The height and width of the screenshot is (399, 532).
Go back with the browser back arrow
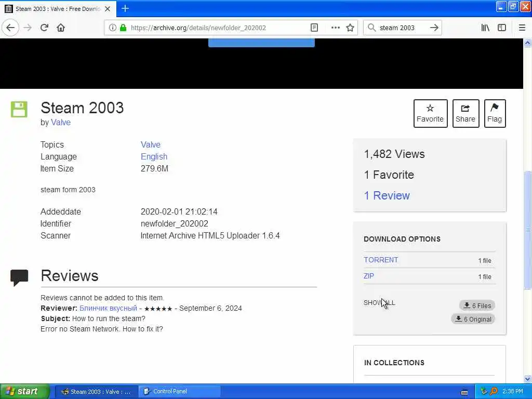click(x=10, y=28)
